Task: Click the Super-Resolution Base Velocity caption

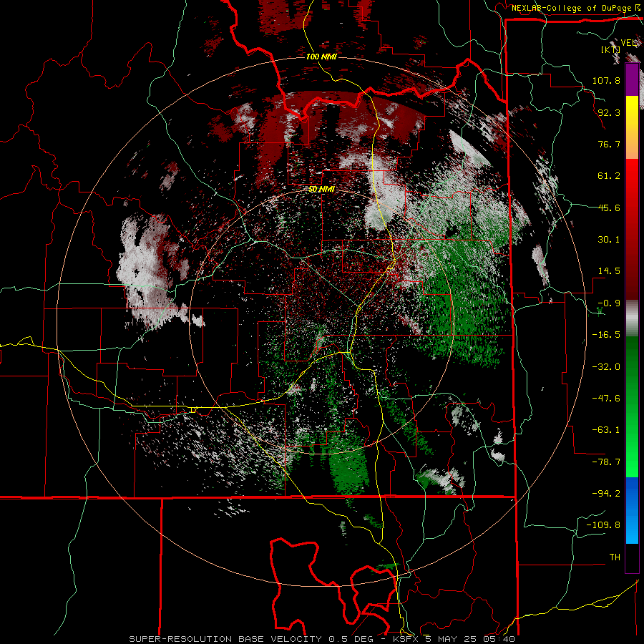Action: pyautogui.click(x=321, y=639)
